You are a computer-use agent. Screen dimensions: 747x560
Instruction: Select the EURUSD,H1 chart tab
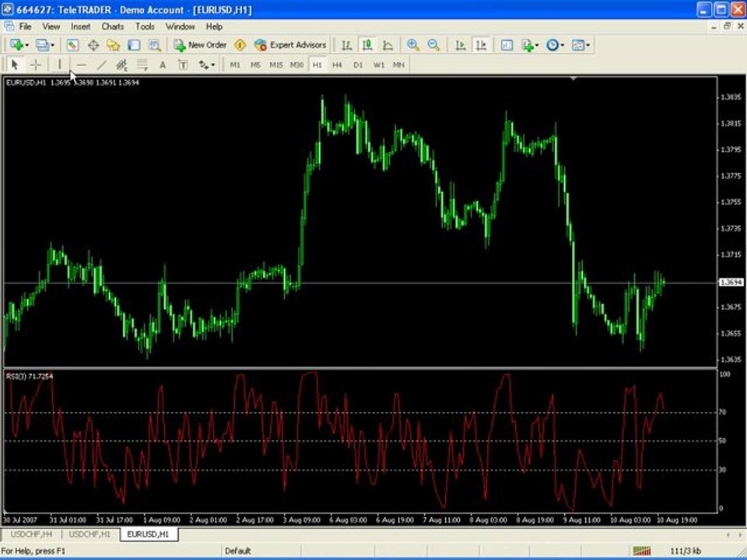pyautogui.click(x=148, y=534)
